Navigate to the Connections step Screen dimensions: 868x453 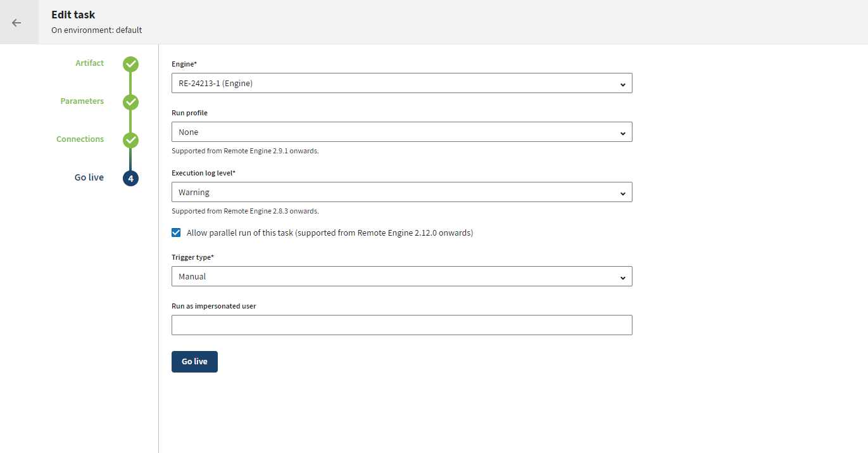click(80, 139)
